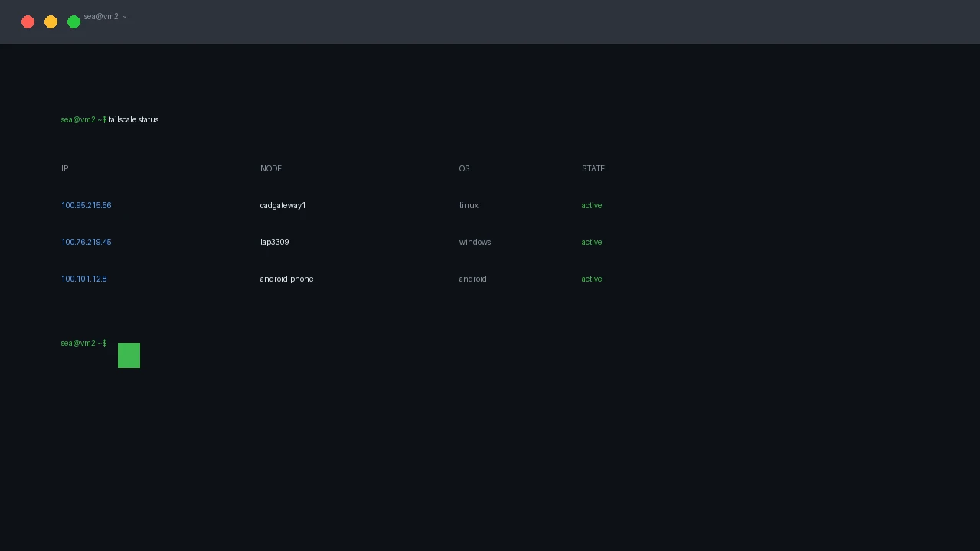Select IP address 100.76.219.45
This screenshot has width=980, height=551.
click(x=87, y=243)
